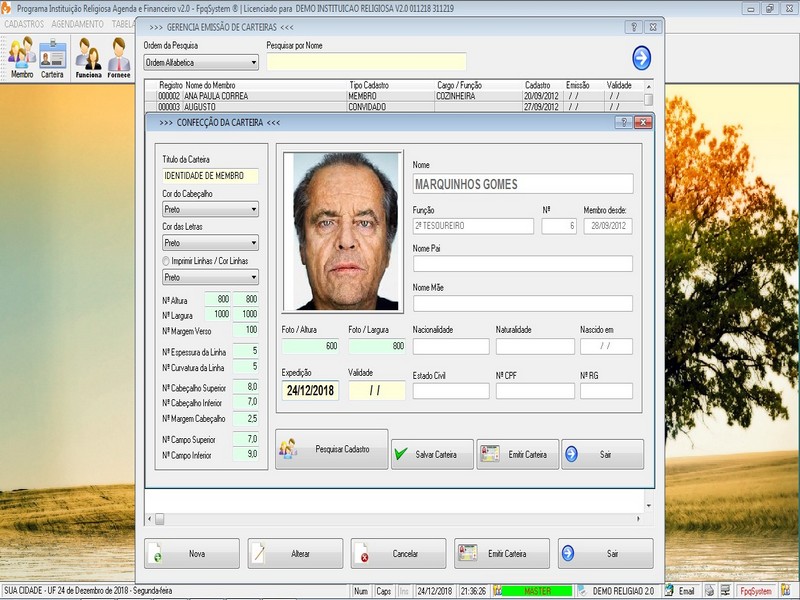Image resolution: width=800 pixels, height=600 pixels.
Task: Toggle Imprimir Linhas / Cor Linhas option
Action: coord(166,261)
